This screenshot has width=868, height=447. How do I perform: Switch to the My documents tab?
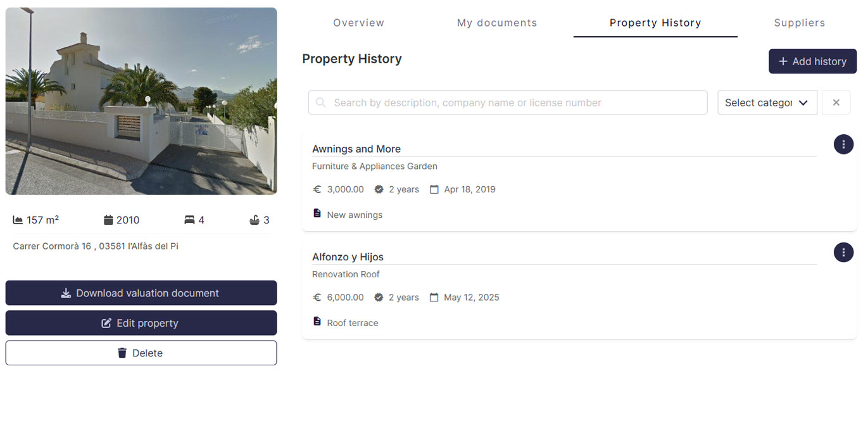[497, 23]
